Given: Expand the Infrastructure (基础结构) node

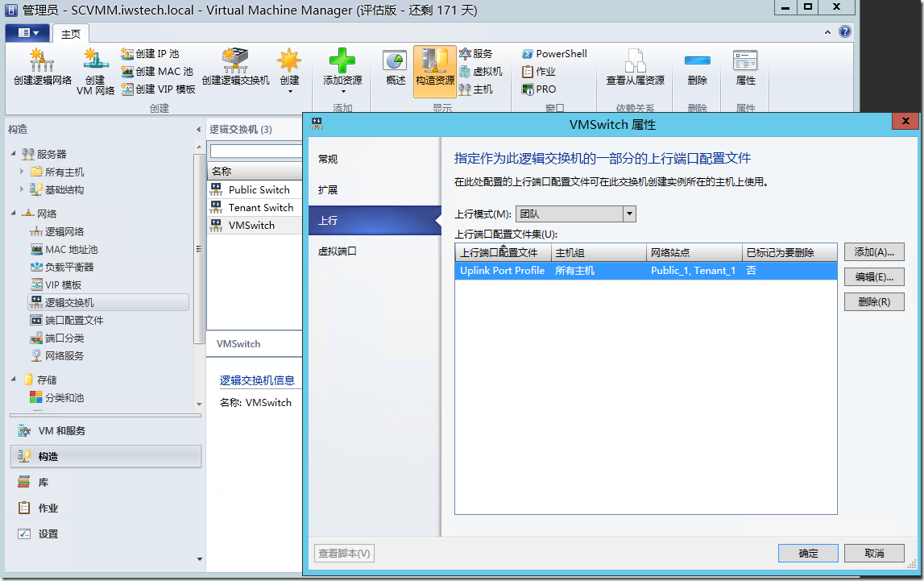Looking at the screenshot, I should (22, 189).
